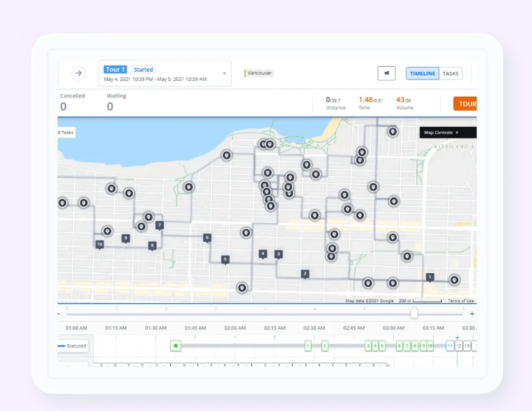This screenshot has height=411, width=532.
Task: Click the Distance value 0/38.7
Action: 333,100
